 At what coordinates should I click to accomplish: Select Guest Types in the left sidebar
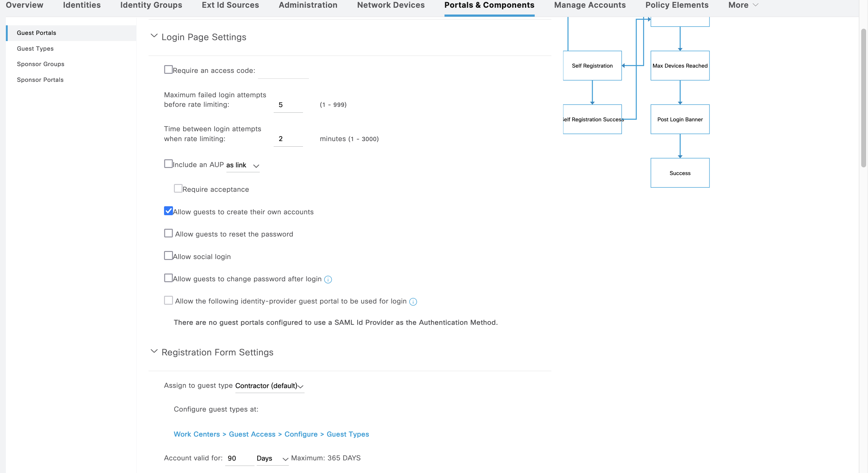[x=35, y=48]
